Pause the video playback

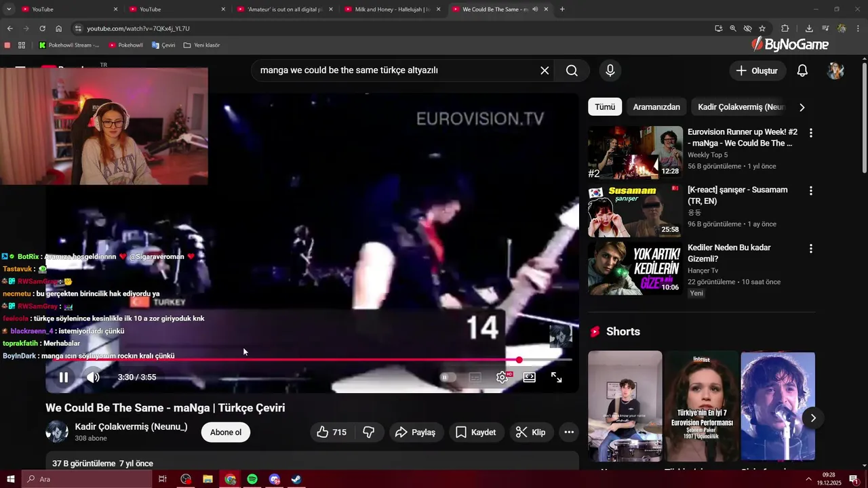coord(64,378)
